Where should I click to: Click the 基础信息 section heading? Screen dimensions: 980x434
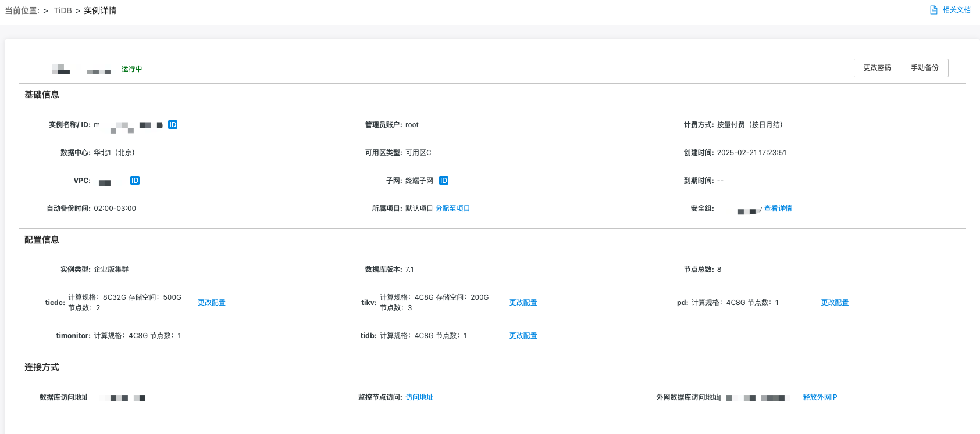(x=42, y=95)
